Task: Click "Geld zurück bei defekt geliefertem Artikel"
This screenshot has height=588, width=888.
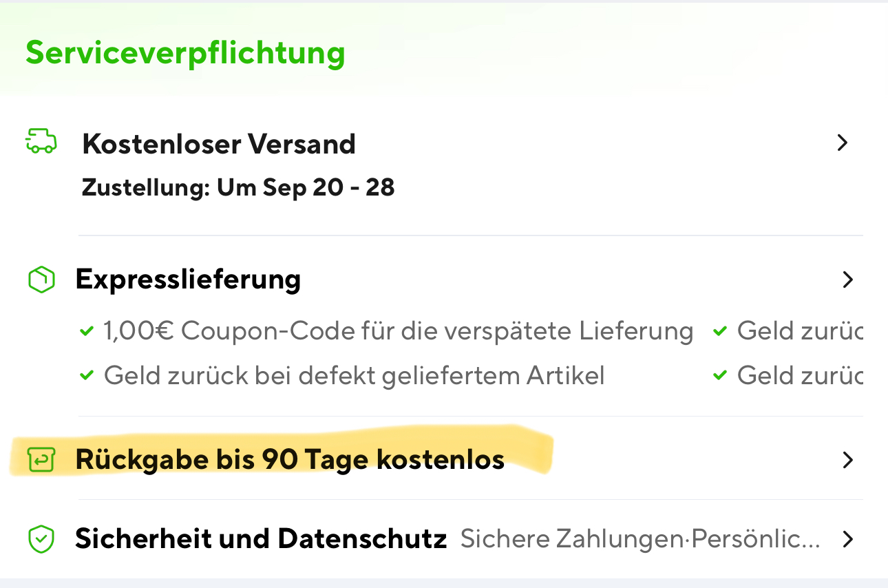Action: [x=354, y=376]
